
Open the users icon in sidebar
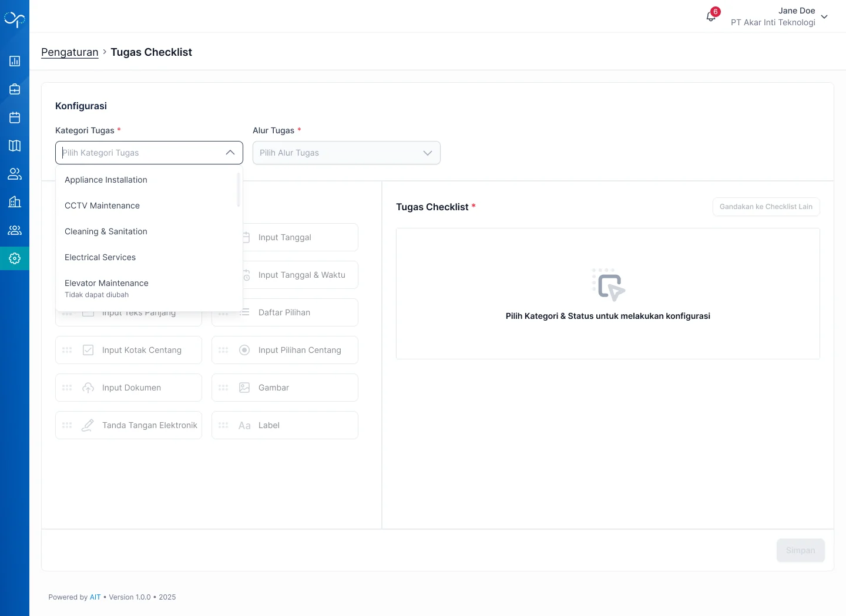[15, 174]
